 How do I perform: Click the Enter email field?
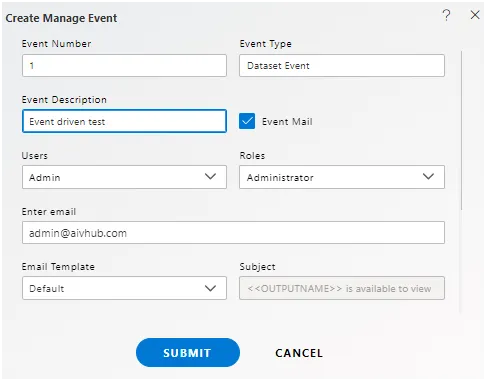coord(233,233)
